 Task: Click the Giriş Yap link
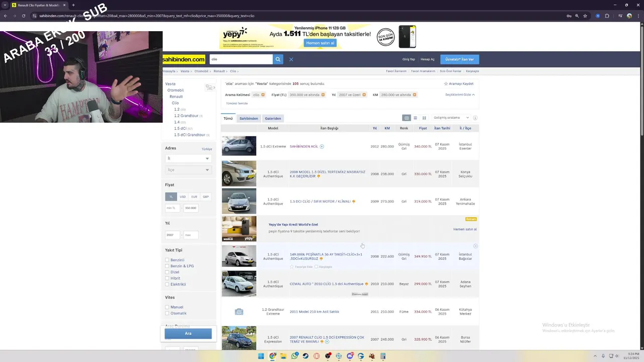coord(409,59)
